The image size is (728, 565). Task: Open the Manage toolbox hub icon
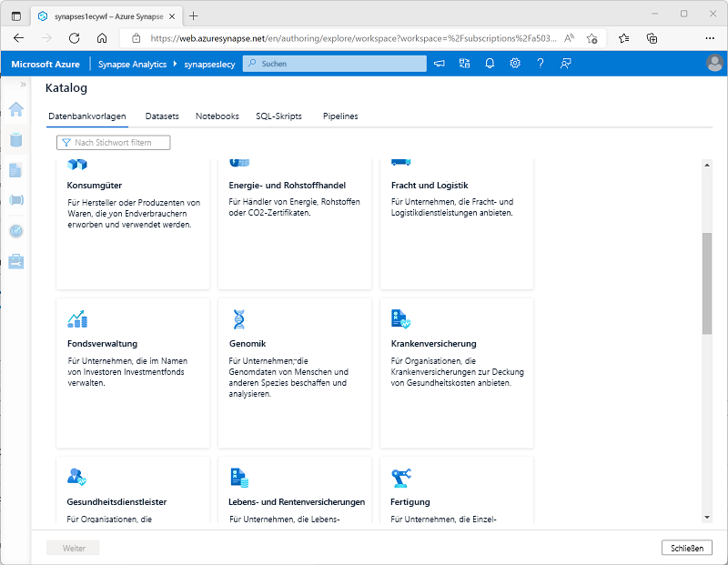15,262
